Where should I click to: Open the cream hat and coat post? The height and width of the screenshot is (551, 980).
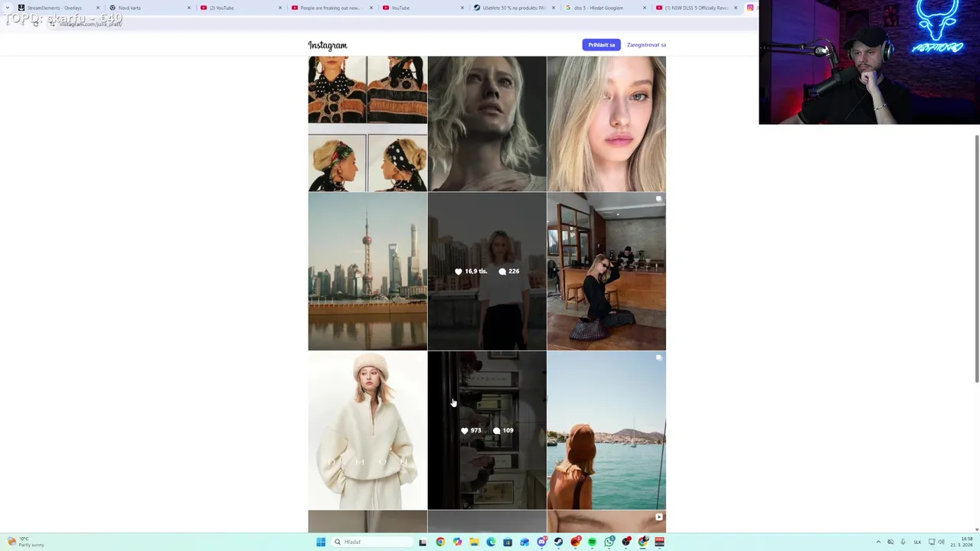click(x=367, y=430)
